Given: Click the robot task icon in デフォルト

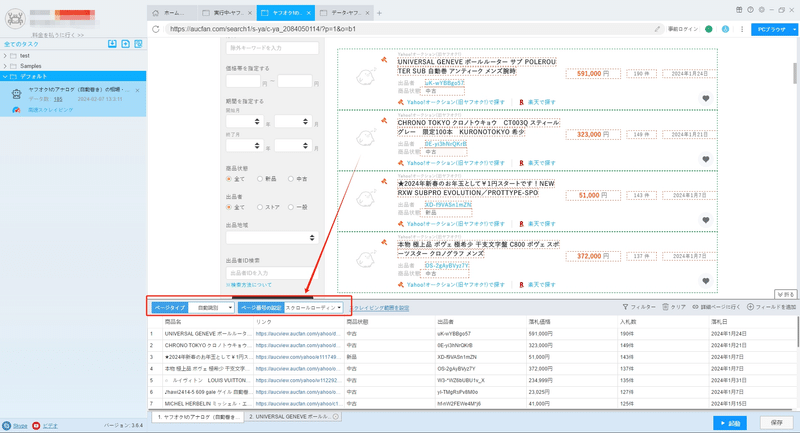Looking at the screenshot, I should (17, 94).
